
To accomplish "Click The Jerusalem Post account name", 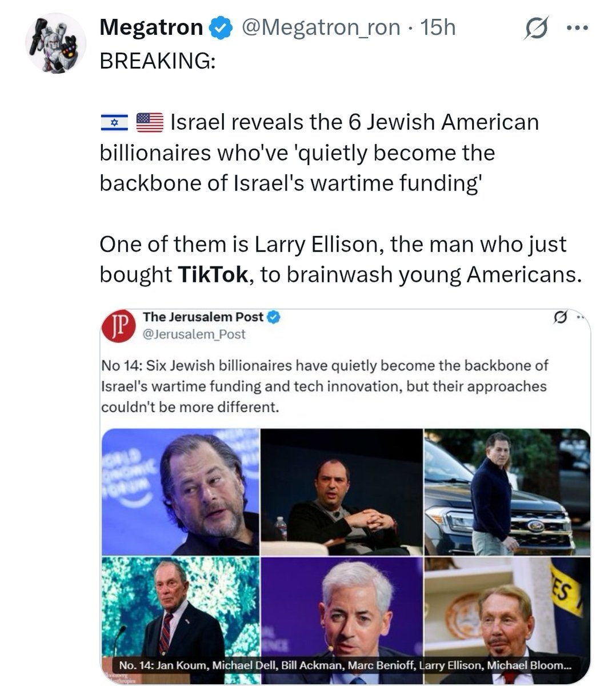I will click(203, 317).
